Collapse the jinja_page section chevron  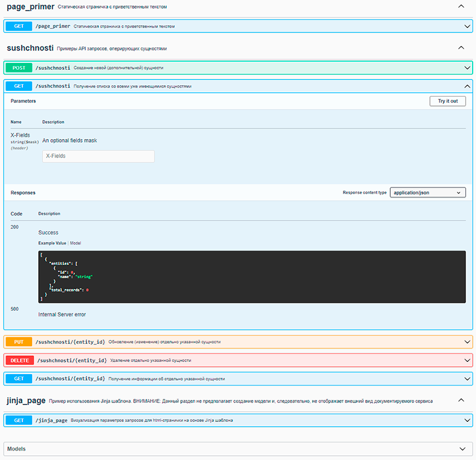[x=461, y=401]
